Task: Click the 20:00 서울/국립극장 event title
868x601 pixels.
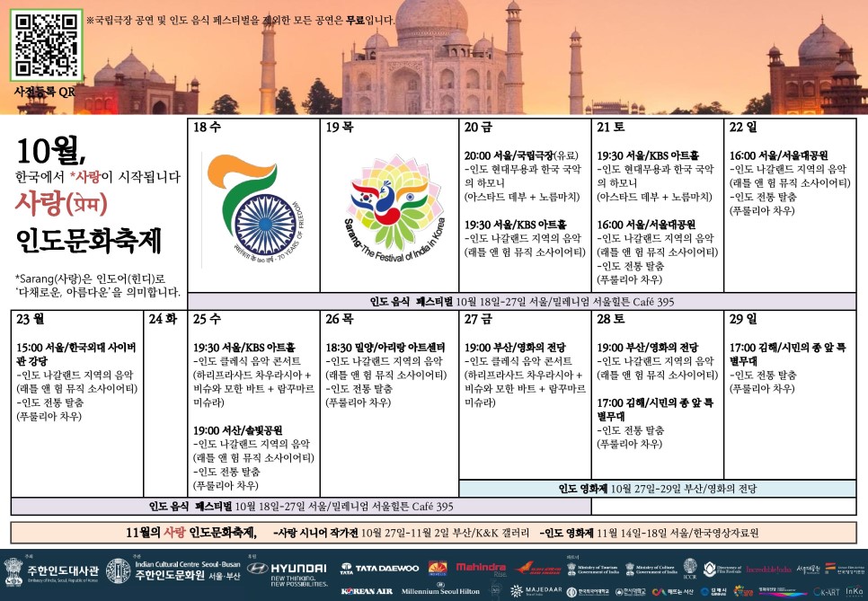Action: [x=521, y=155]
